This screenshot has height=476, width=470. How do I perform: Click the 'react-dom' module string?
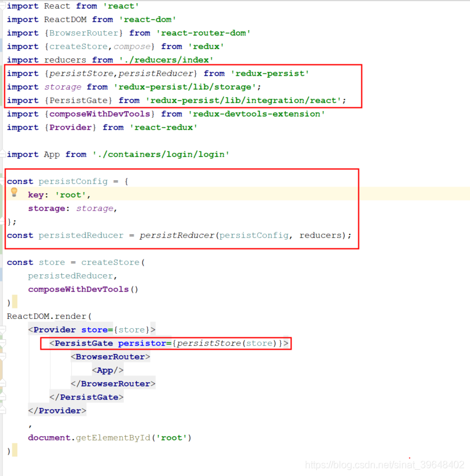(147, 20)
